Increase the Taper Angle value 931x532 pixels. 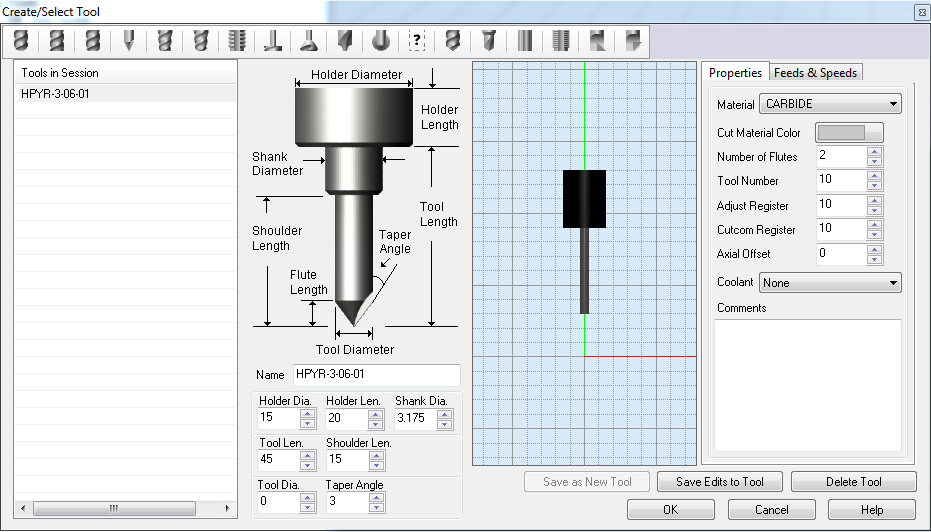[376, 496]
